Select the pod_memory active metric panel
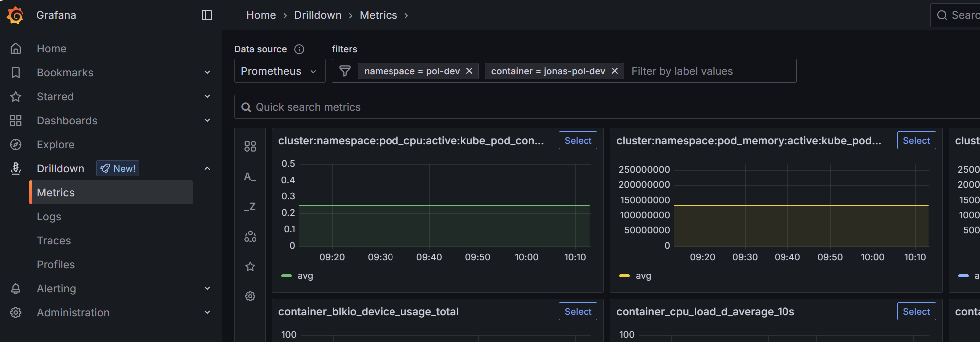 point(916,141)
